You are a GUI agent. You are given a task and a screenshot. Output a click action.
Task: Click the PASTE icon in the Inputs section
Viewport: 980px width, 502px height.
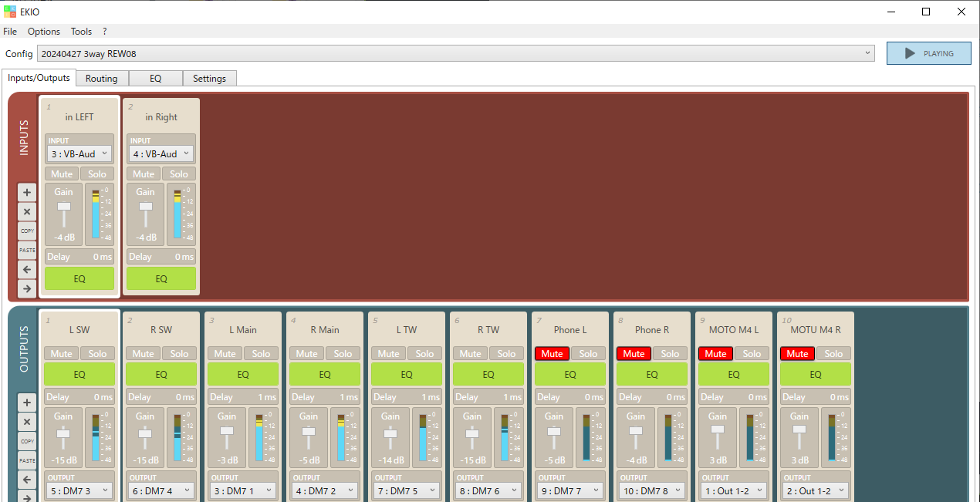(27, 251)
